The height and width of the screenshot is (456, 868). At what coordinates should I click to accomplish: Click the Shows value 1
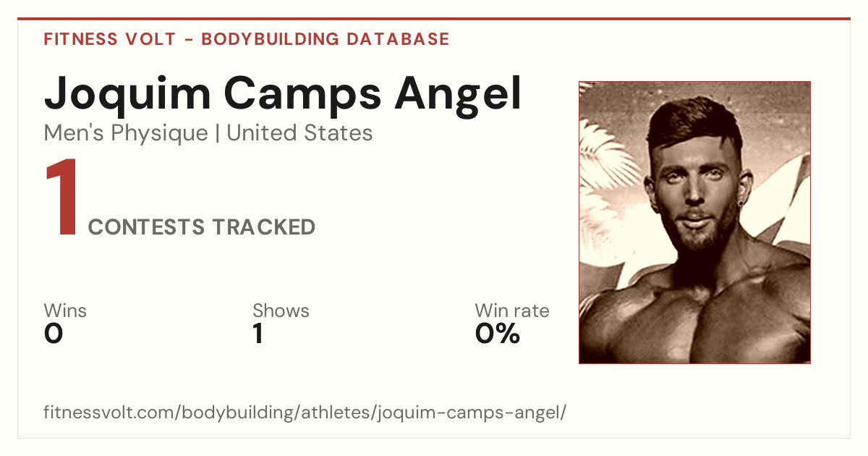pyautogui.click(x=258, y=334)
